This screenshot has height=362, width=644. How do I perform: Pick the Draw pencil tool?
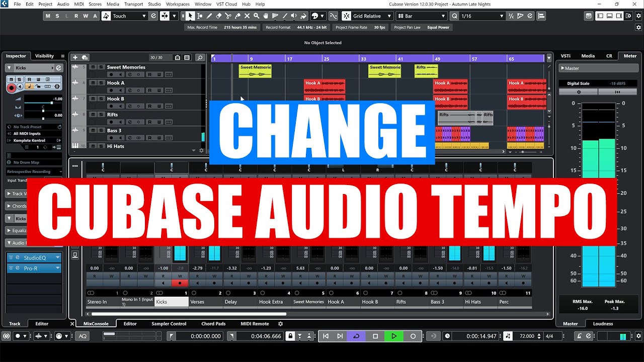click(x=209, y=16)
